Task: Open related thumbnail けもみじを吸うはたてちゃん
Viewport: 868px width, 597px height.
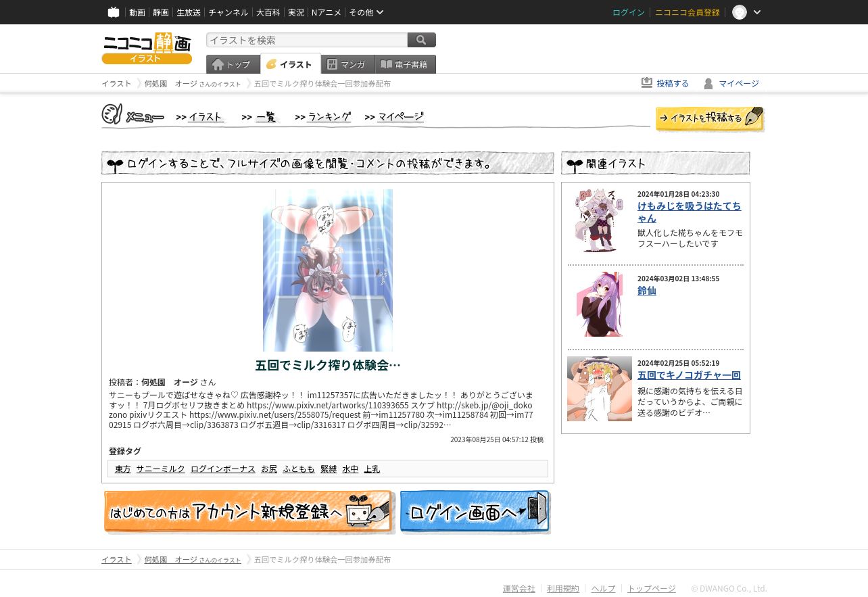Action: [600, 220]
